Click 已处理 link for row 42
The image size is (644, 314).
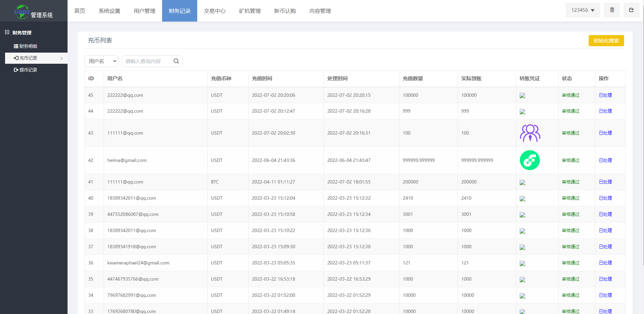tap(605, 160)
